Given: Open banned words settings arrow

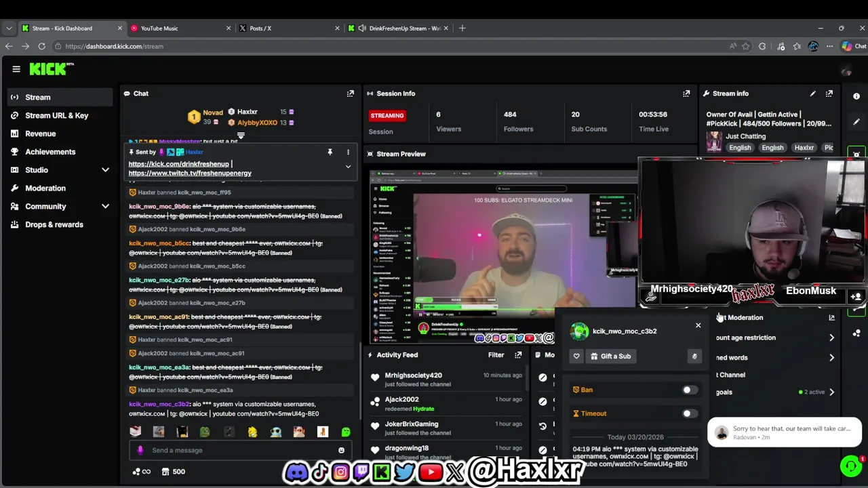Looking at the screenshot, I should click(831, 357).
